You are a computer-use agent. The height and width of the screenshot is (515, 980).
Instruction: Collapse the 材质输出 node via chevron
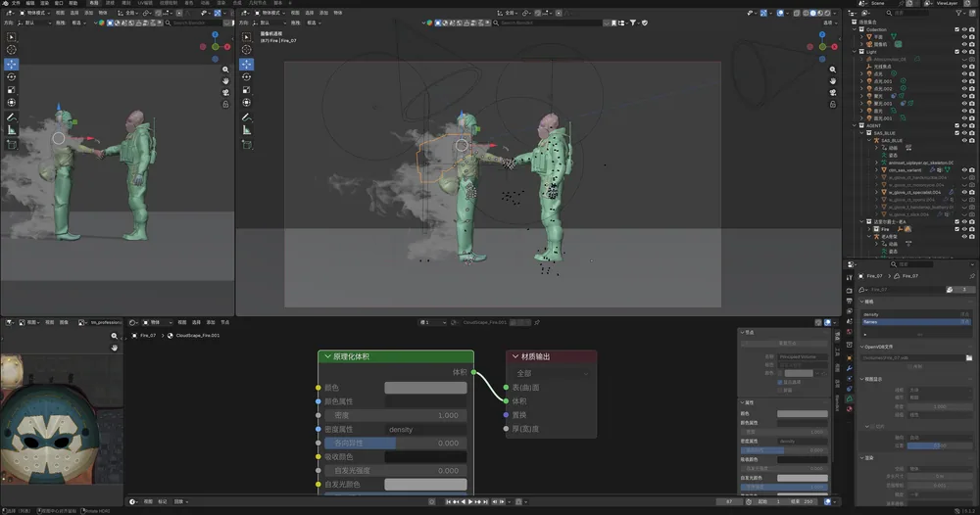515,356
